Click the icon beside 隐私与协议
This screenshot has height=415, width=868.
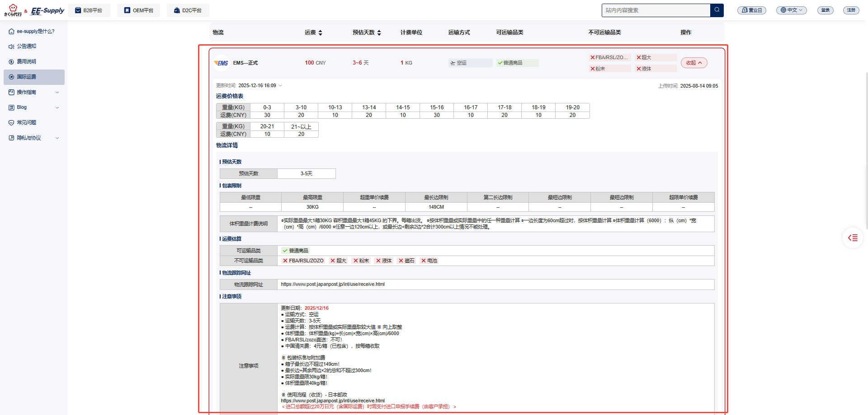(x=11, y=138)
